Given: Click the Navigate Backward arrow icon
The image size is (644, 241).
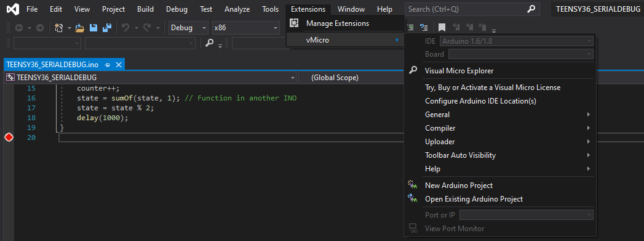Looking at the screenshot, I should click(x=19, y=28).
